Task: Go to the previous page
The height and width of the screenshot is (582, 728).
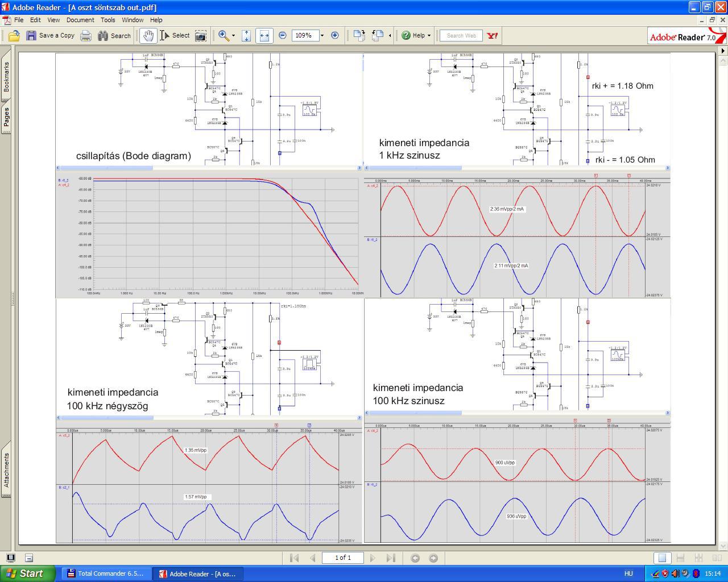Action: point(312,558)
